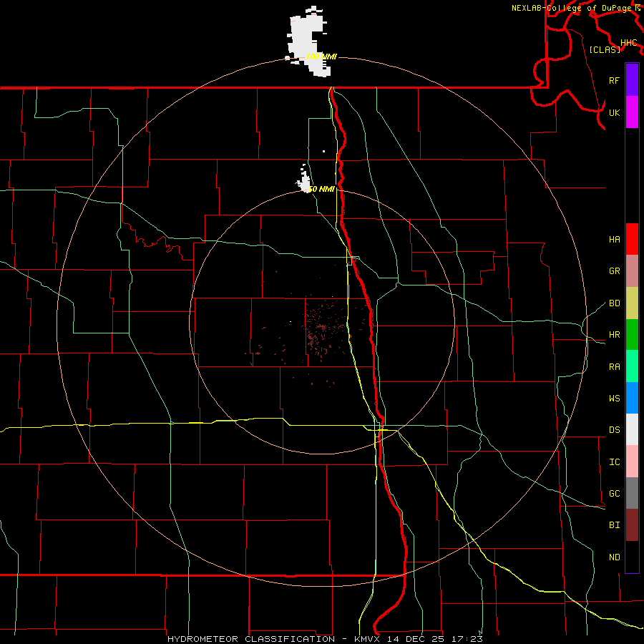Click the DS white legend swatch
Image resolution: width=644 pixels, height=644 pixels.
click(632, 429)
